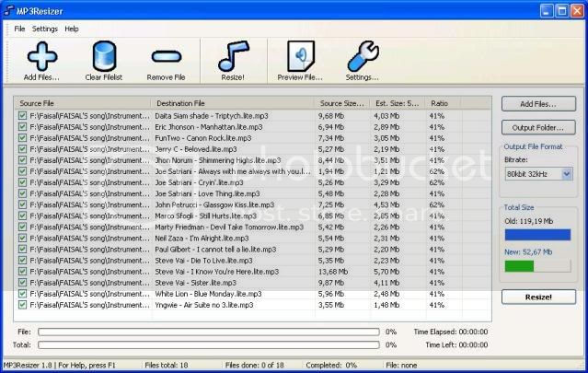Viewport: 588px width, 373px height.
Task: Click the Total progress bar
Action: [x=209, y=344]
